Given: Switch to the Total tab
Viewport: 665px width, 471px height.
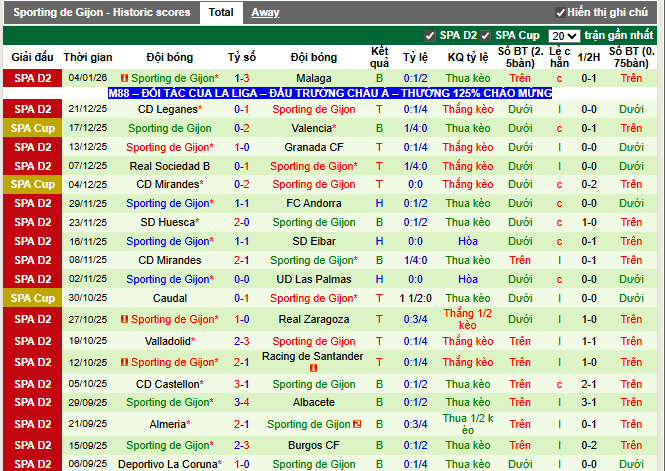Looking at the screenshot, I should (x=221, y=12).
